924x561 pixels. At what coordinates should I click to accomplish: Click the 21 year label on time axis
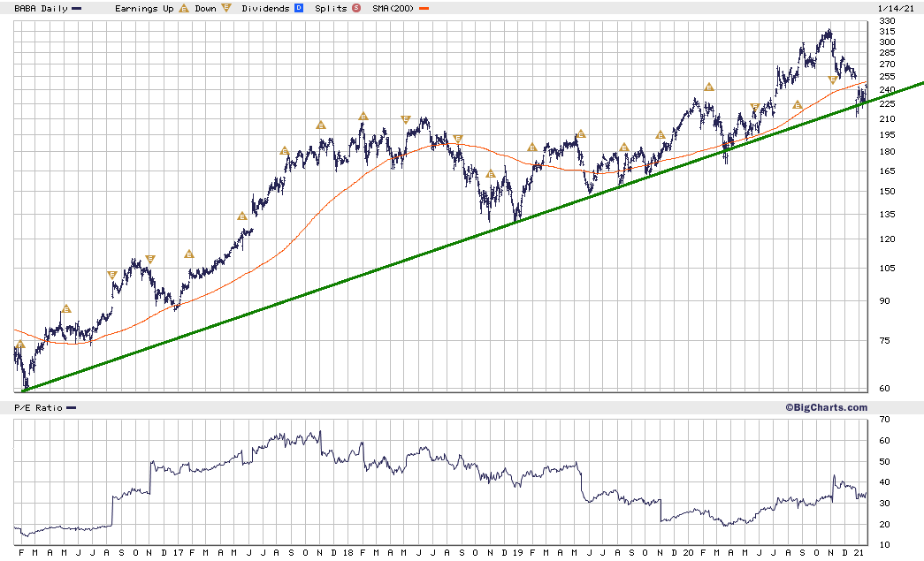click(859, 553)
